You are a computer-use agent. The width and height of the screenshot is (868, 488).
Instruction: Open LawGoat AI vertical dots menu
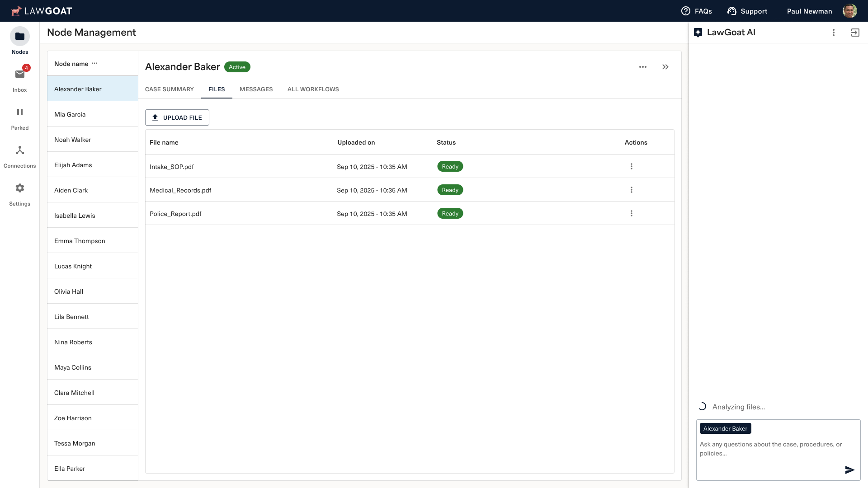[833, 33]
